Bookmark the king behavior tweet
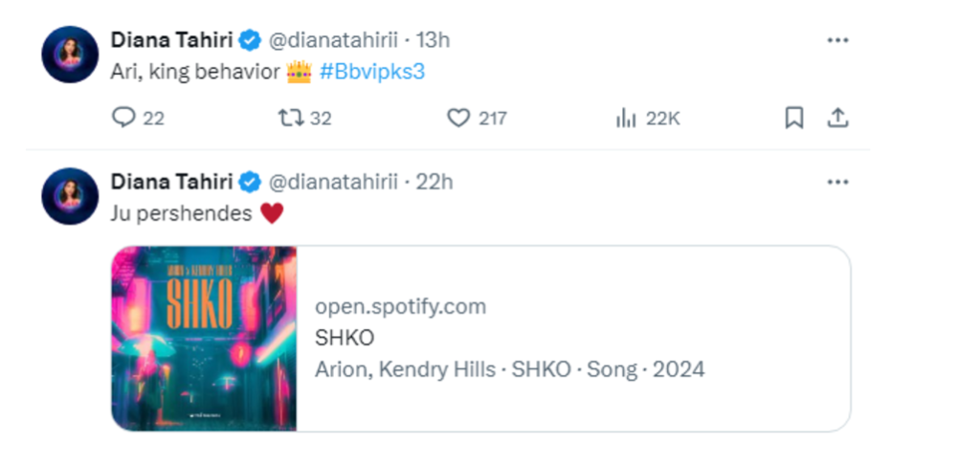The height and width of the screenshot is (466, 980). point(793,118)
